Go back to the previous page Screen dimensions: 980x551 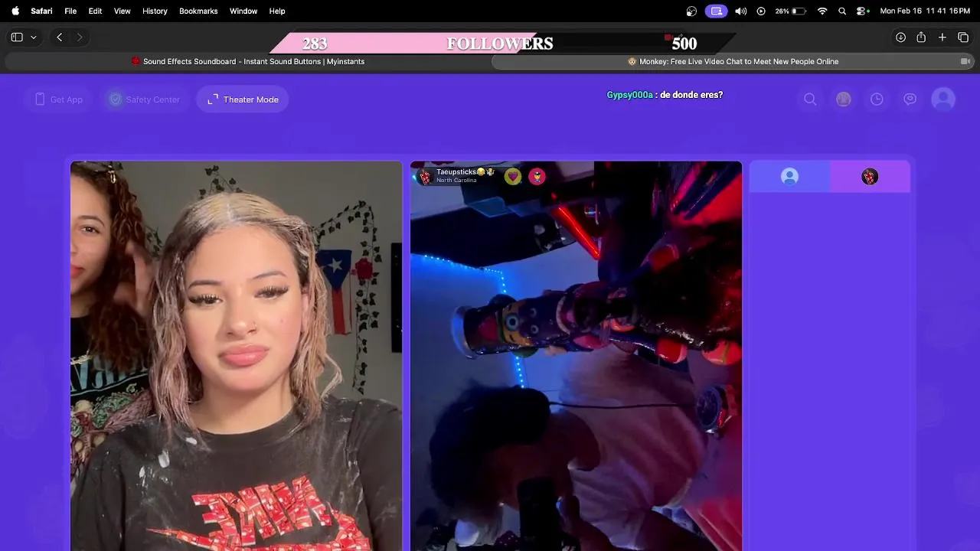pos(60,37)
